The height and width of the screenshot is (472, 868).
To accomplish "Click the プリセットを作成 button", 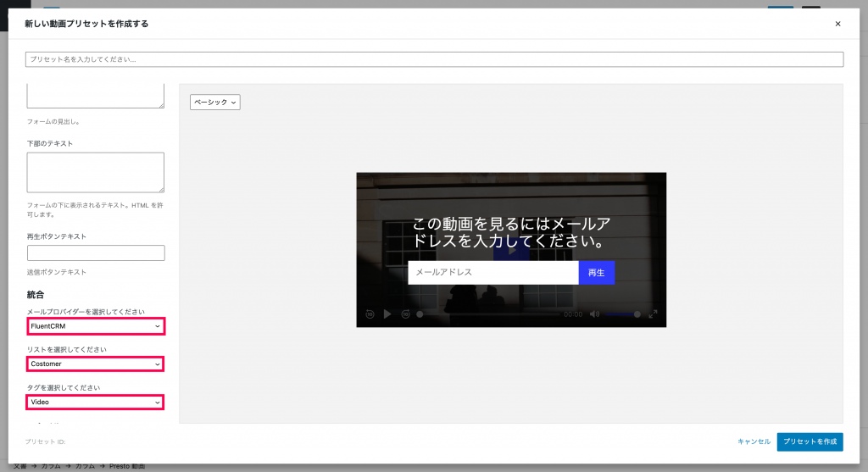I will coord(810,441).
